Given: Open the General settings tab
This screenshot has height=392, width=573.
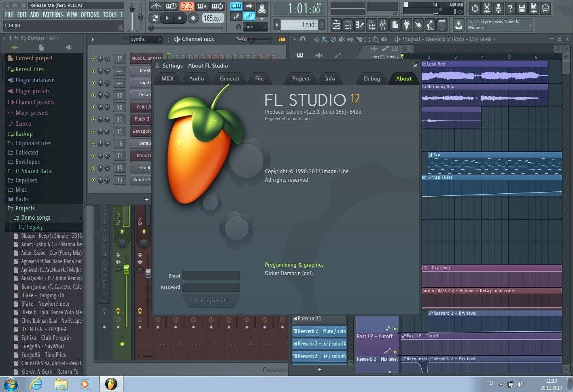Looking at the screenshot, I should coord(229,78).
